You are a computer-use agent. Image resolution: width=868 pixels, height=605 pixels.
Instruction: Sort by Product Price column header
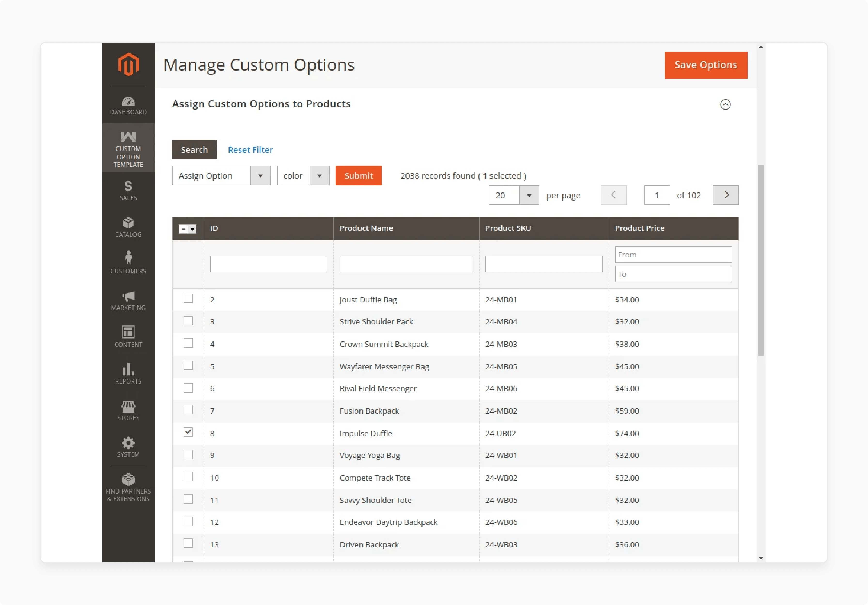[x=673, y=228]
